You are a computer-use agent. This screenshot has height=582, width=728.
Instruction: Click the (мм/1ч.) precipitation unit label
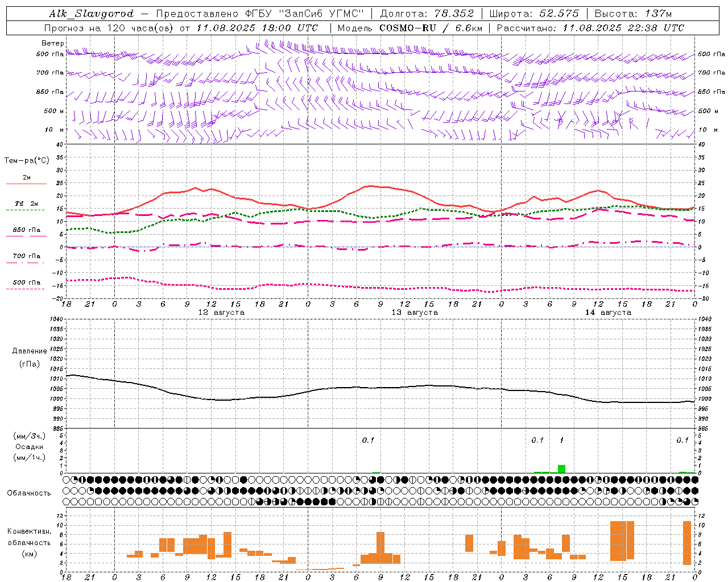[x=30, y=458]
